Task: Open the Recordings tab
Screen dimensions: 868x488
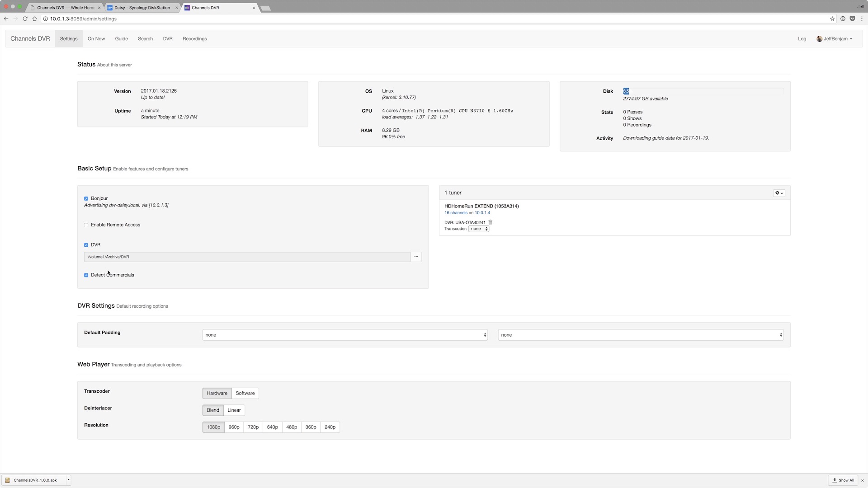Action: click(x=194, y=39)
